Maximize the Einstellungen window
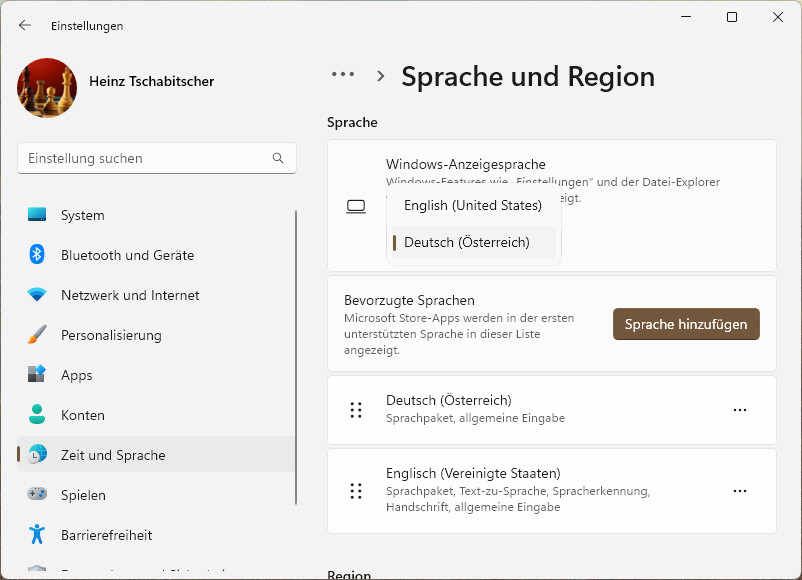The image size is (802, 580). (x=732, y=17)
